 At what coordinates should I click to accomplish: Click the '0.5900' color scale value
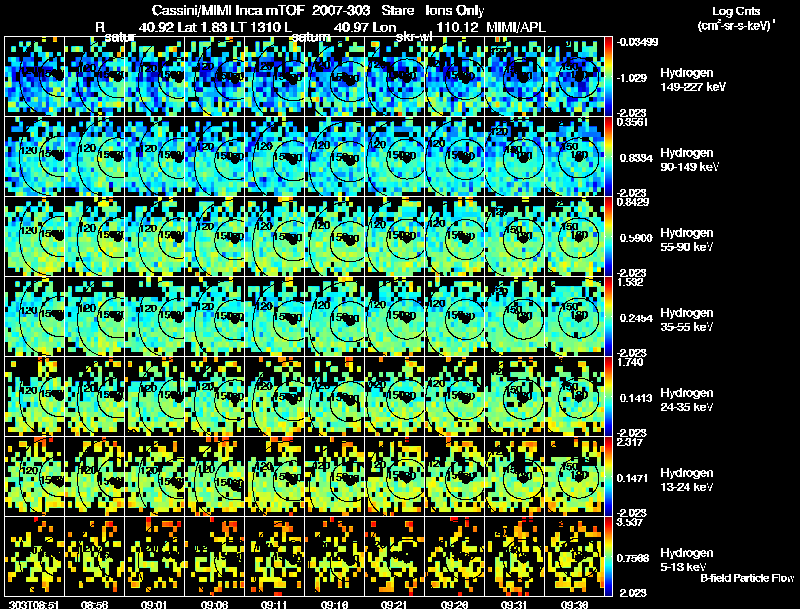[x=636, y=238]
